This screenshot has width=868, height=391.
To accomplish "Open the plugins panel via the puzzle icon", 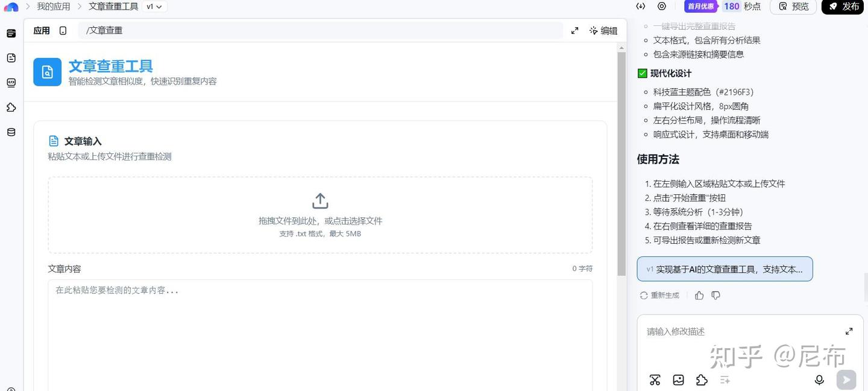I will (x=11, y=107).
